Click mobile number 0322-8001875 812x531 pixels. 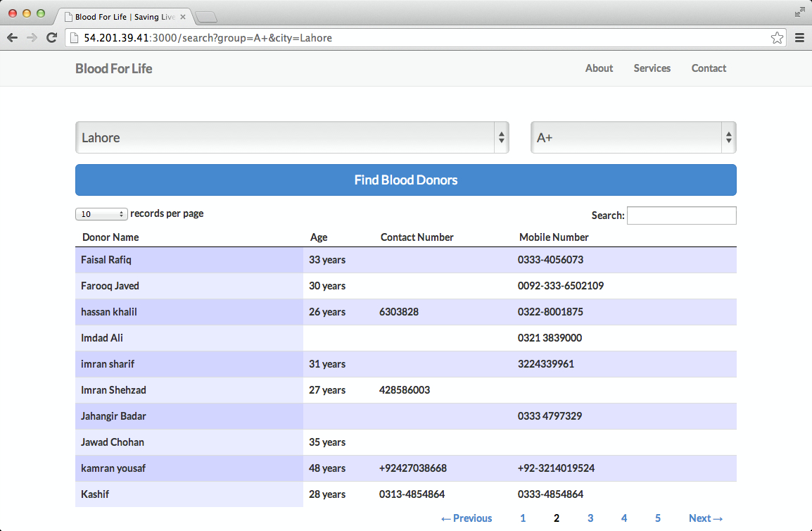550,312
